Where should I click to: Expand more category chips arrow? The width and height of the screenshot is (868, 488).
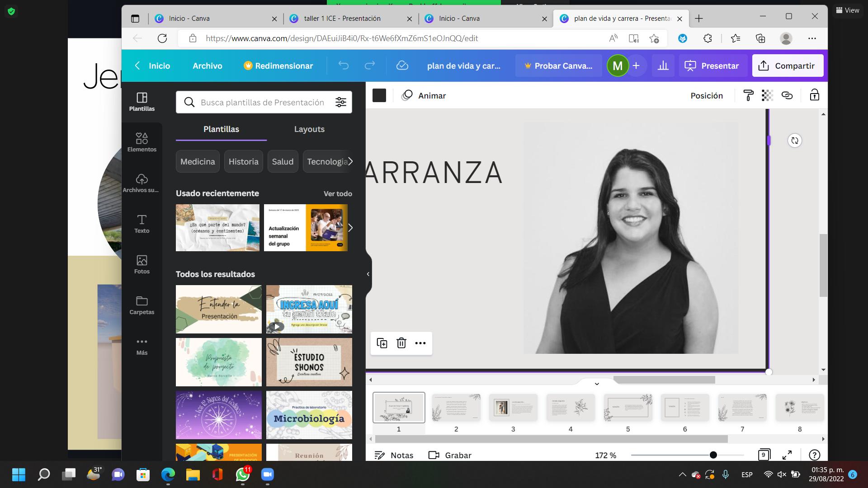pyautogui.click(x=350, y=161)
